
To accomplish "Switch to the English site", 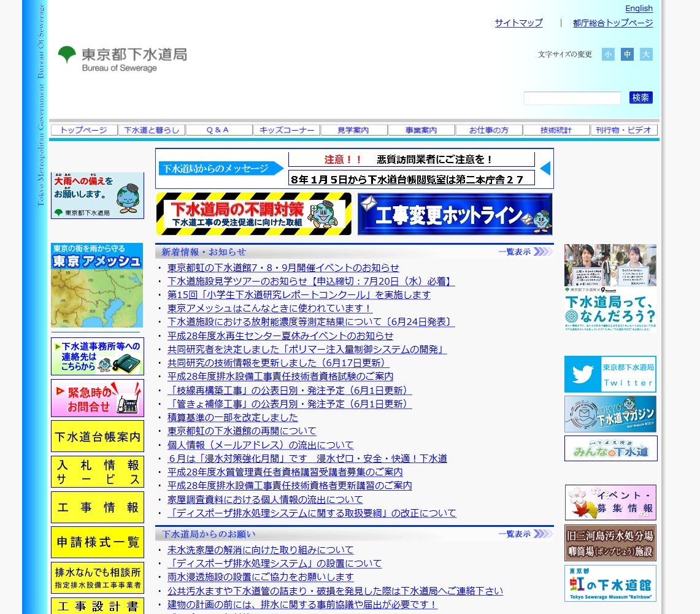I will (x=639, y=9).
